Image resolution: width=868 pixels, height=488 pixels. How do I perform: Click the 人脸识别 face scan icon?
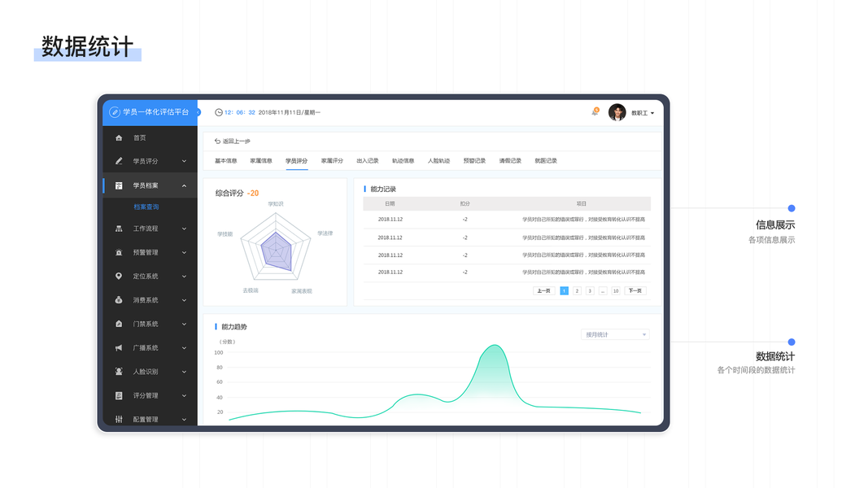(119, 371)
